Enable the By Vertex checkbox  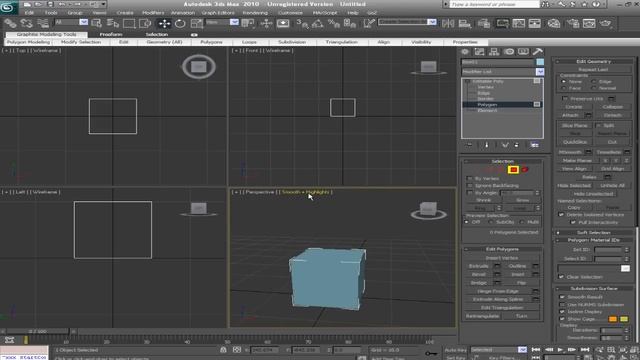[x=469, y=178]
